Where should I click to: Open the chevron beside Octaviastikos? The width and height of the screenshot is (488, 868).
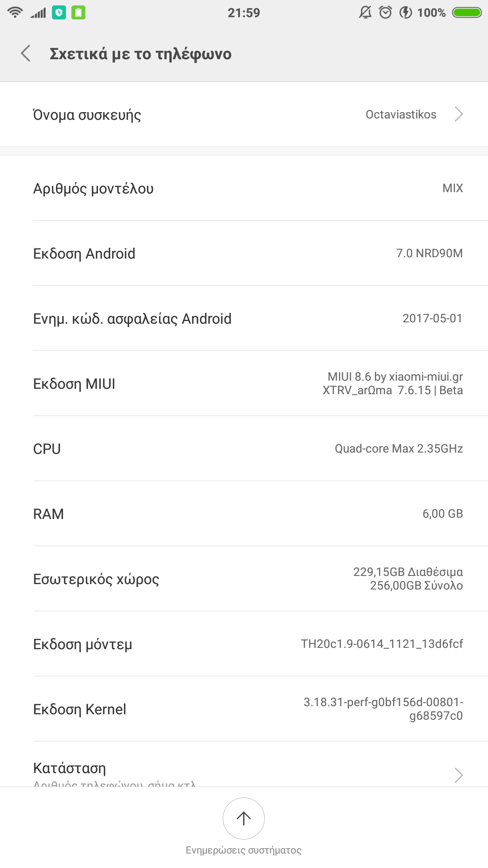pyautogui.click(x=459, y=114)
